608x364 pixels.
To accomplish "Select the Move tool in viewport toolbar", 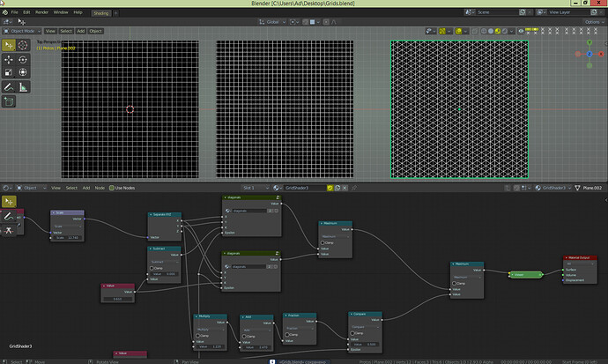I will pos(9,60).
